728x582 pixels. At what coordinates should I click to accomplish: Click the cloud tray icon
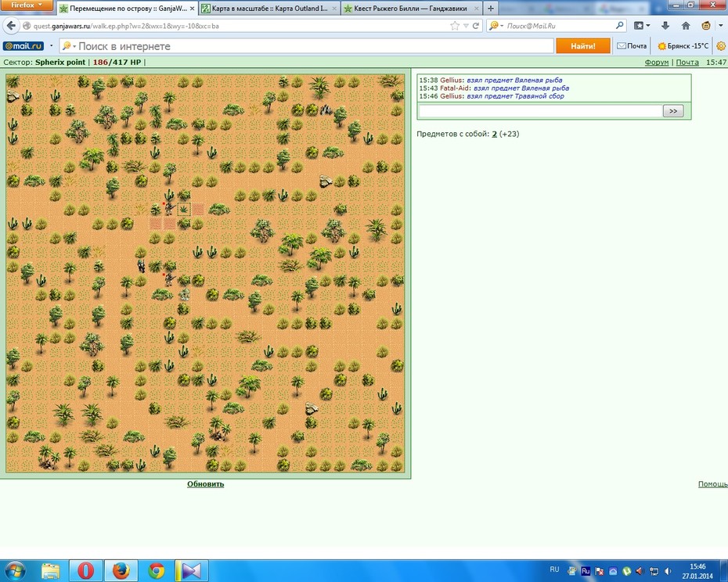tap(613, 571)
